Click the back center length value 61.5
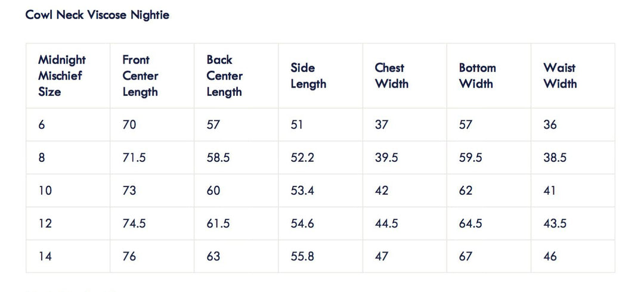This screenshot has height=292, width=644. click(218, 223)
